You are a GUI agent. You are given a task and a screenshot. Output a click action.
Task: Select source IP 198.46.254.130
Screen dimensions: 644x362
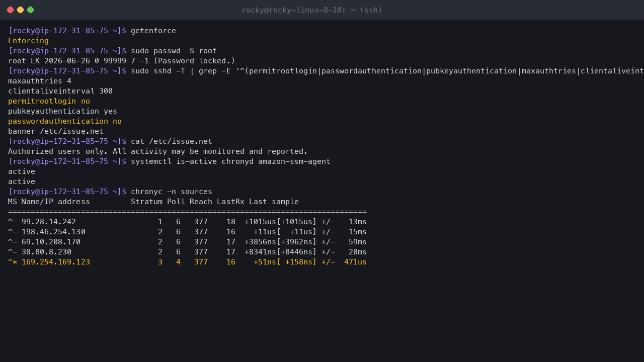point(53,232)
